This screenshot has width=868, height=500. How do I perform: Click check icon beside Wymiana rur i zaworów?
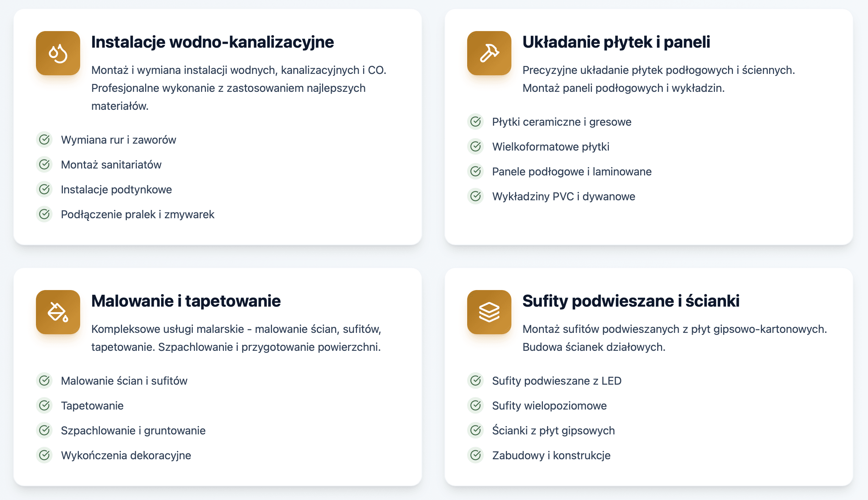click(x=44, y=140)
